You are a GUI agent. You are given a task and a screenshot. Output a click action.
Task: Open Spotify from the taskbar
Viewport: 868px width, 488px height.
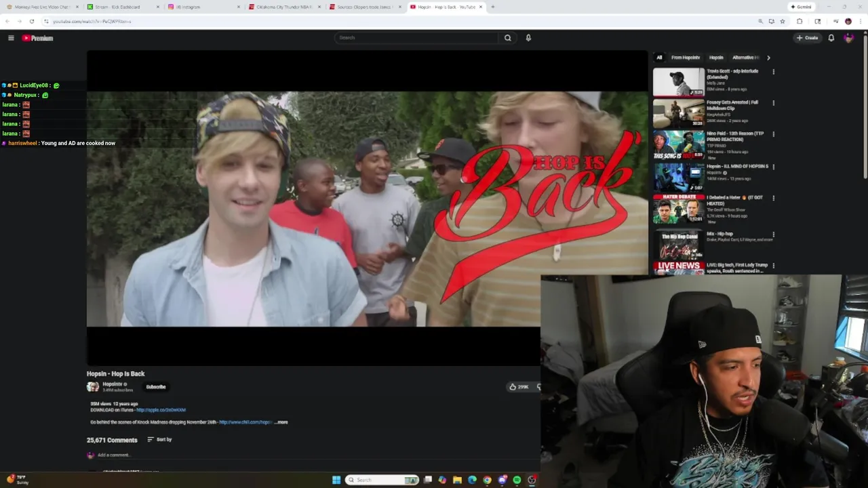pyautogui.click(x=517, y=480)
